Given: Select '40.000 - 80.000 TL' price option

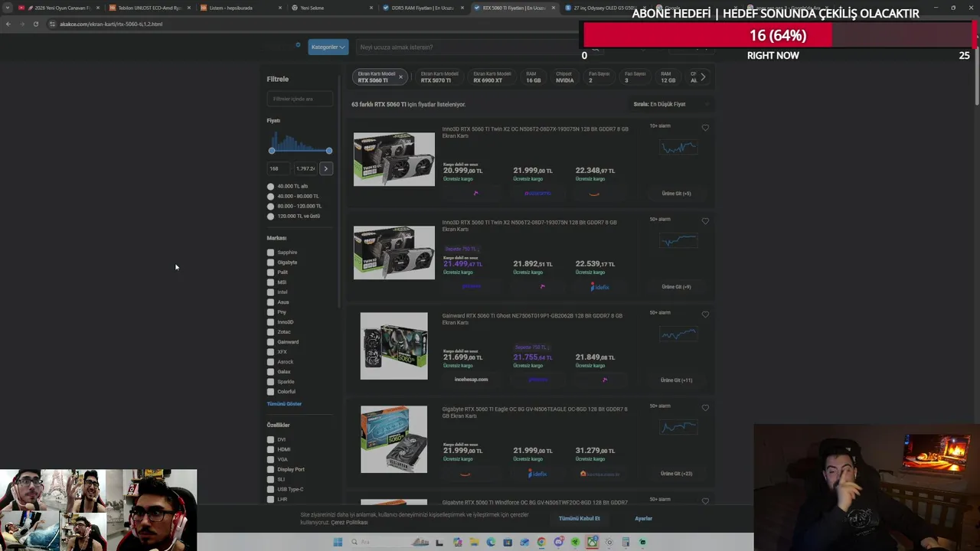Looking at the screenshot, I should 270,196.
